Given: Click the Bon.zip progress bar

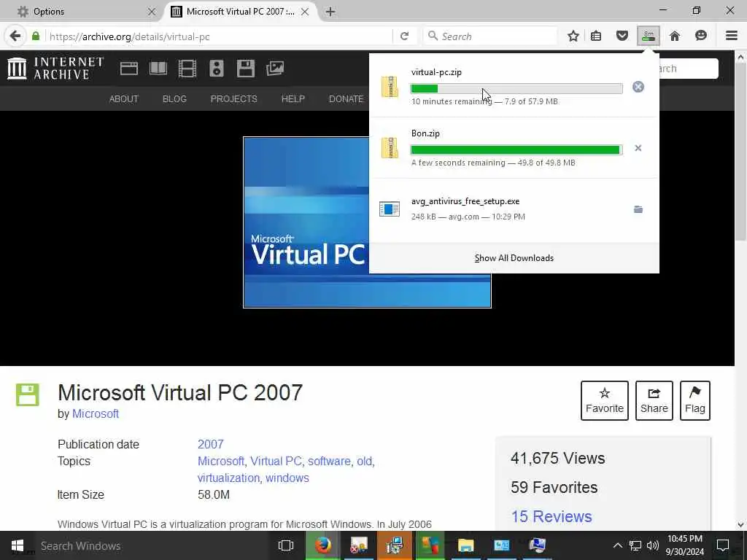Looking at the screenshot, I should pos(516,150).
